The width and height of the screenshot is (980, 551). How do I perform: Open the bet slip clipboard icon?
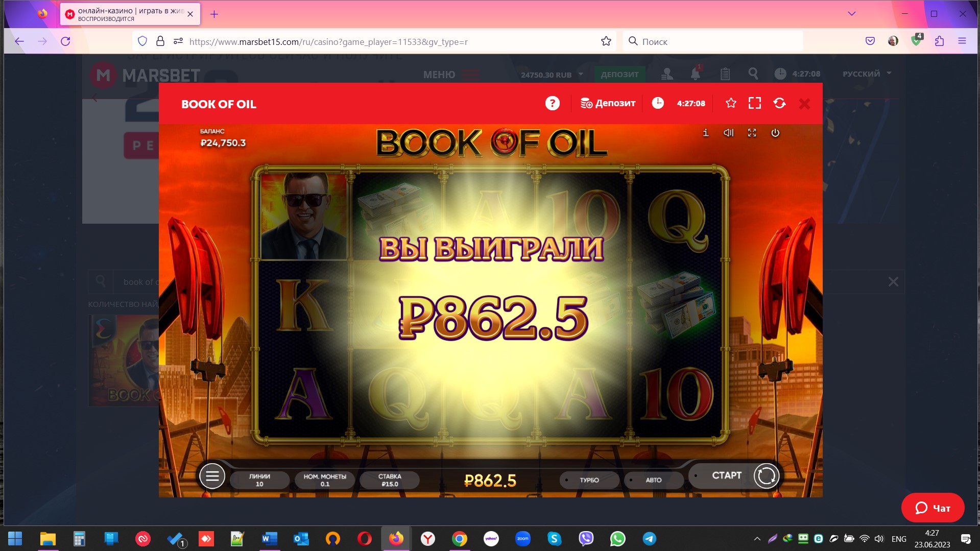[x=725, y=74]
